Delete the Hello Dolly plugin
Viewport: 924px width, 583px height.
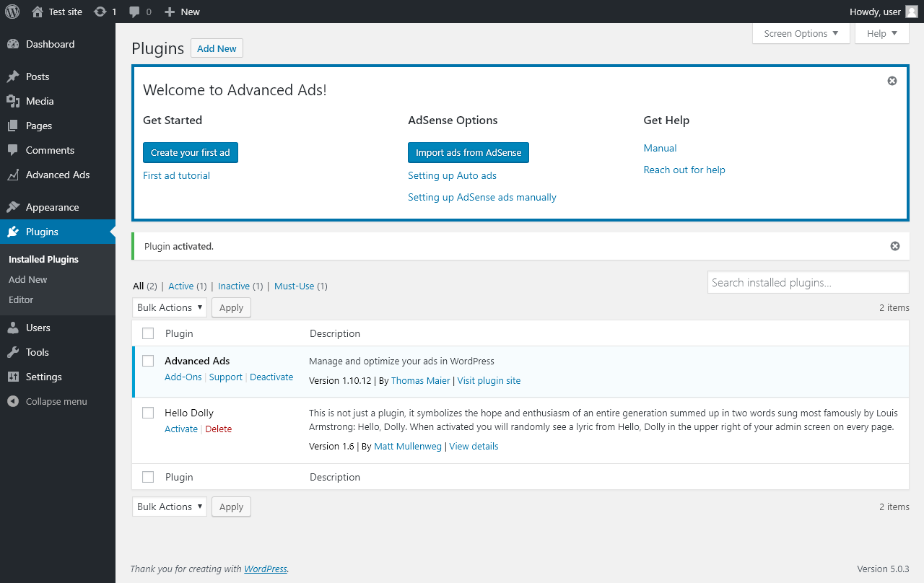[219, 429]
